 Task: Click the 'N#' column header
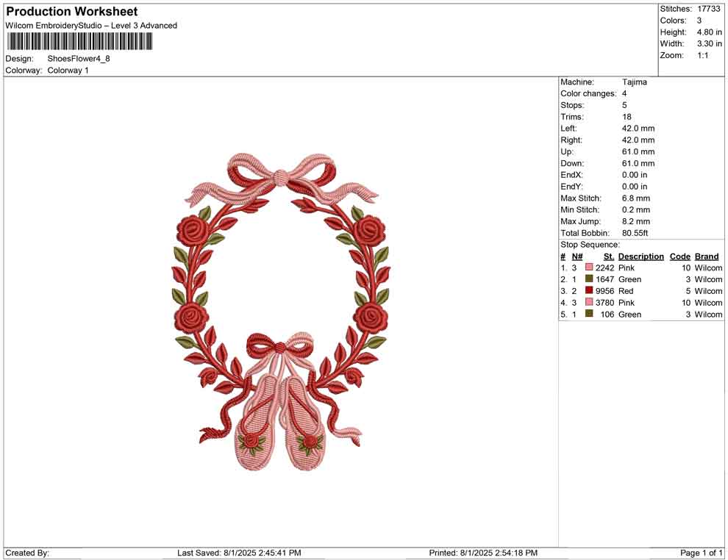pyautogui.click(x=577, y=256)
